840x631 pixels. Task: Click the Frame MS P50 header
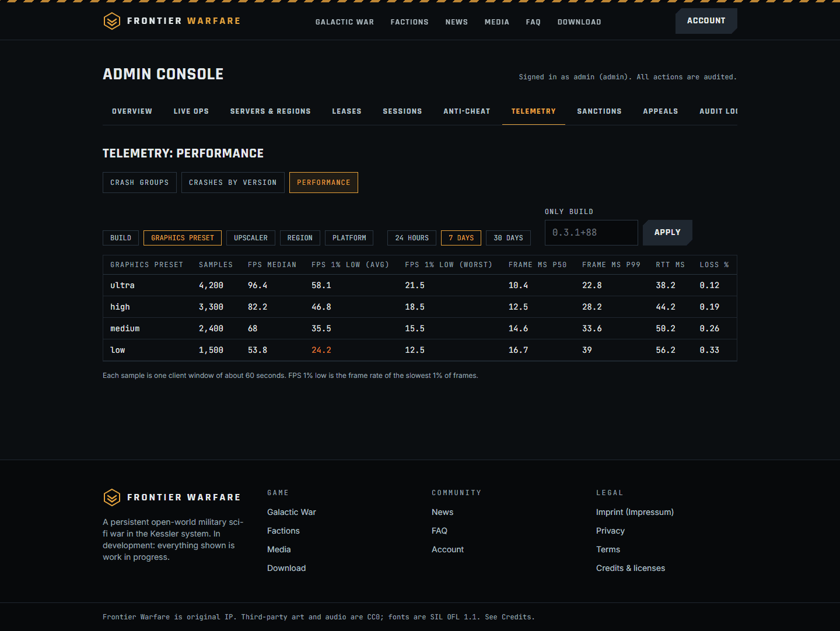[x=538, y=265]
